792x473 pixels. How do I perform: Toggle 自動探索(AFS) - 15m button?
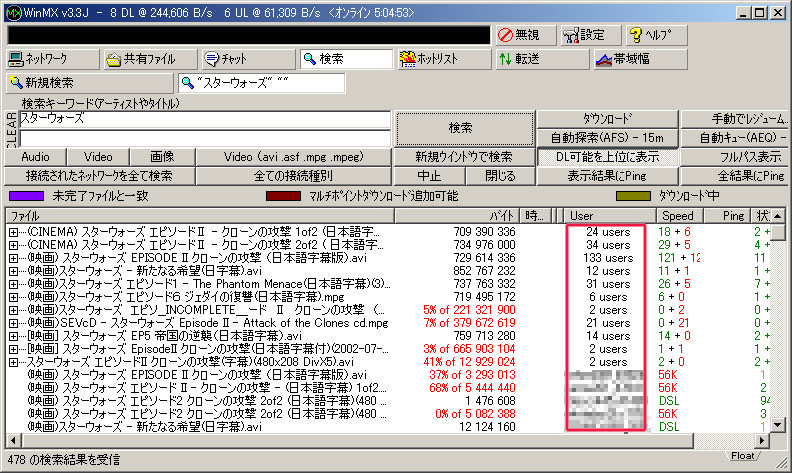pyautogui.click(x=608, y=138)
